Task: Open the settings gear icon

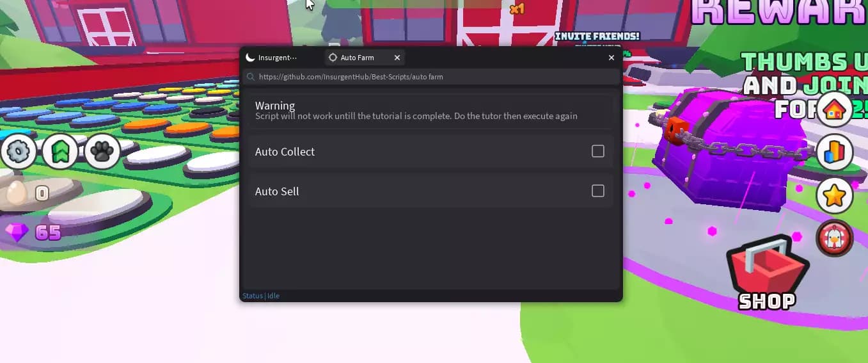Action: [x=18, y=152]
